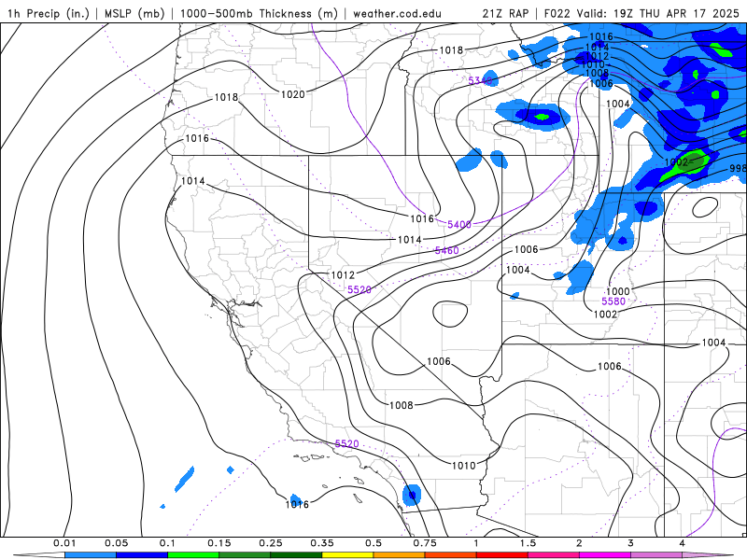Click the '21Z RAP' model run label
This screenshot has width=747, height=560.
(505, 13)
